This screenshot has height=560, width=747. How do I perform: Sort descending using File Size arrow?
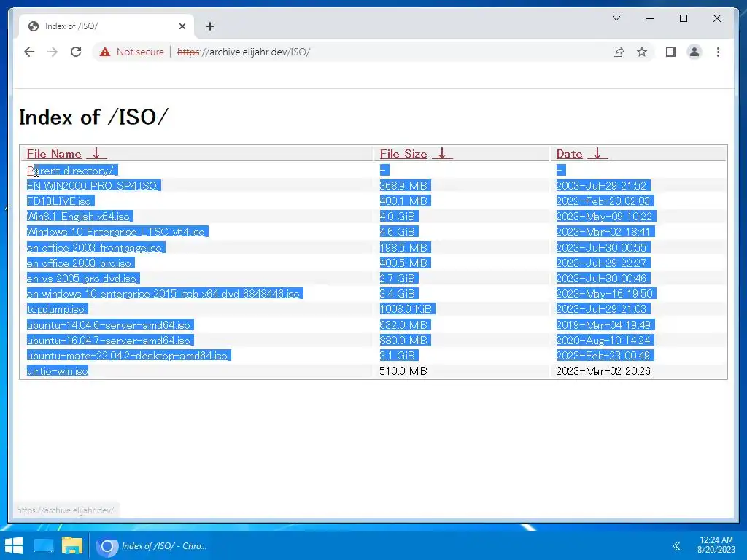(443, 154)
